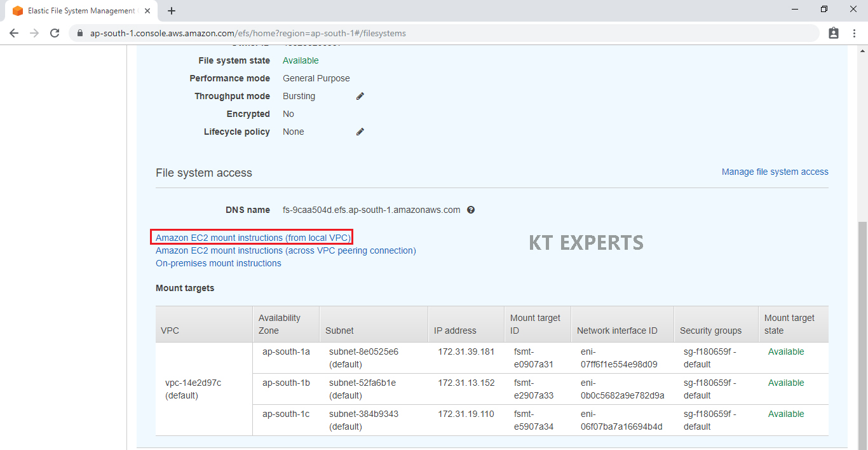Click the IP address column header

coord(466,324)
